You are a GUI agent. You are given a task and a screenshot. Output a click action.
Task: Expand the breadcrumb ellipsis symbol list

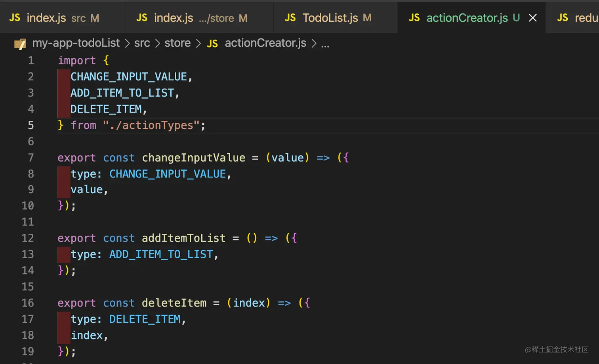[x=325, y=44]
